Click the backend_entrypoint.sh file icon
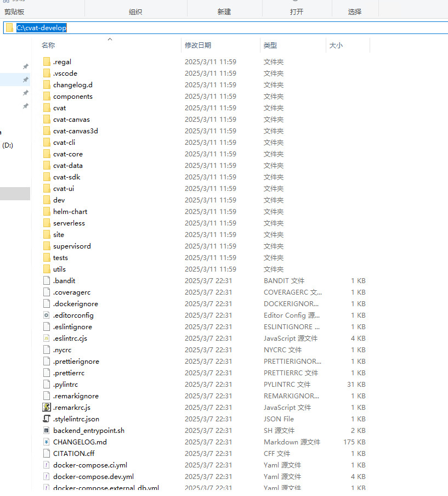The image size is (448, 496). (47, 430)
